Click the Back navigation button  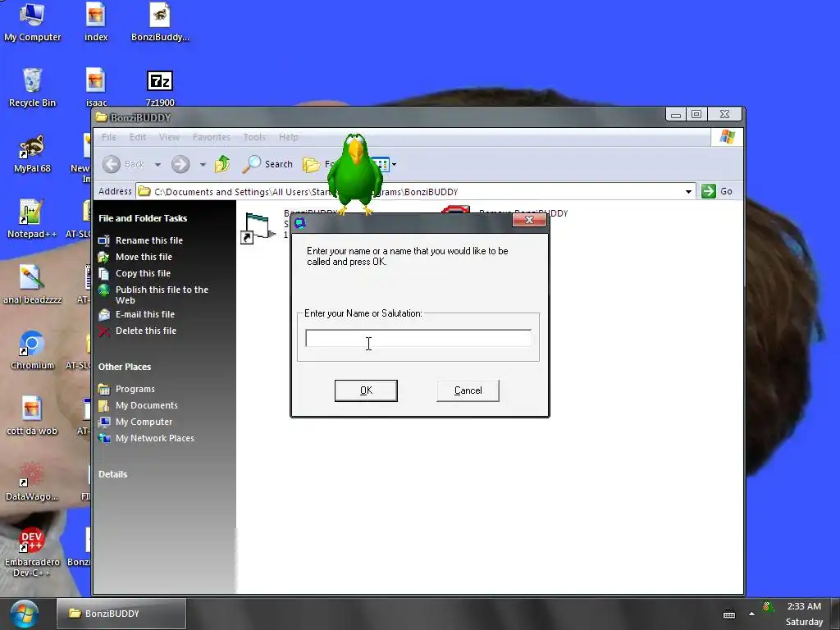[x=124, y=164]
